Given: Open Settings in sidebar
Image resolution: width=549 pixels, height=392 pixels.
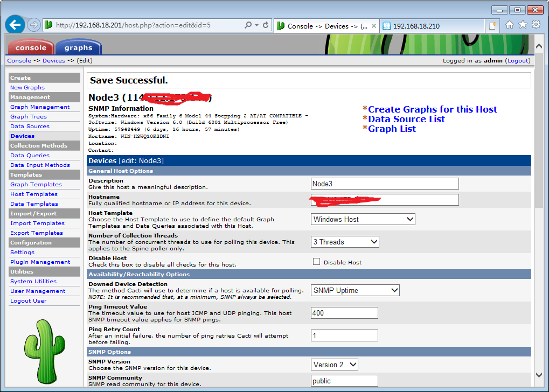Looking at the screenshot, I should tap(22, 253).
